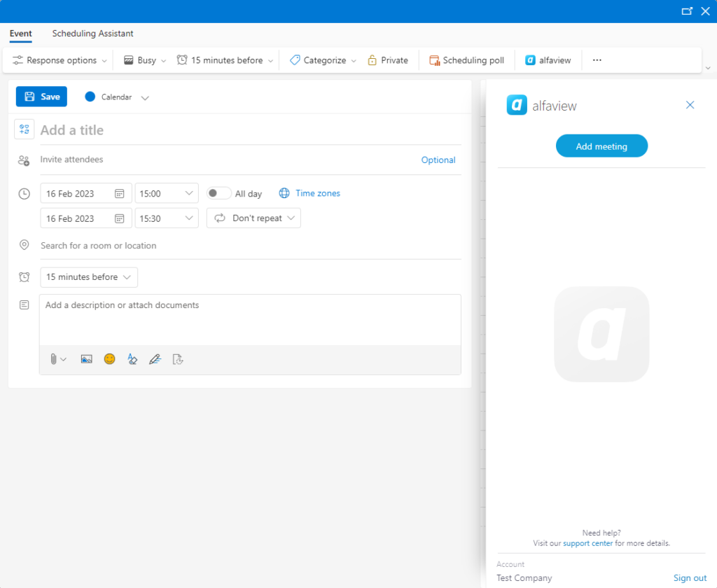
Task: Click the attachment paperclip icon
Action: (x=53, y=358)
